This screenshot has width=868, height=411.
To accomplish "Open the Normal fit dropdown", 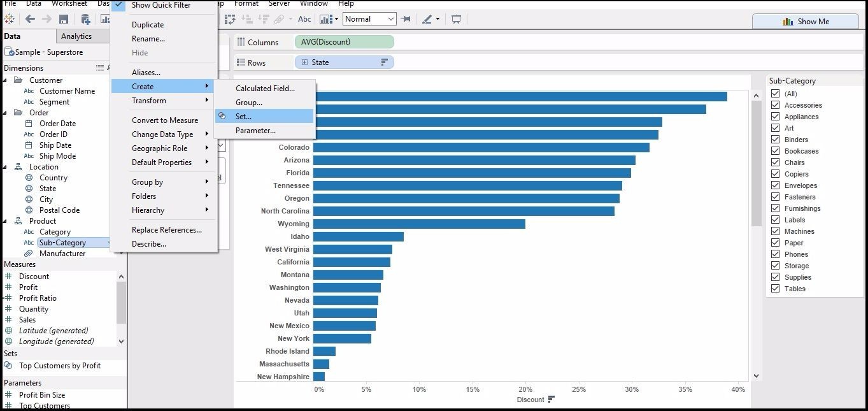I will click(392, 18).
